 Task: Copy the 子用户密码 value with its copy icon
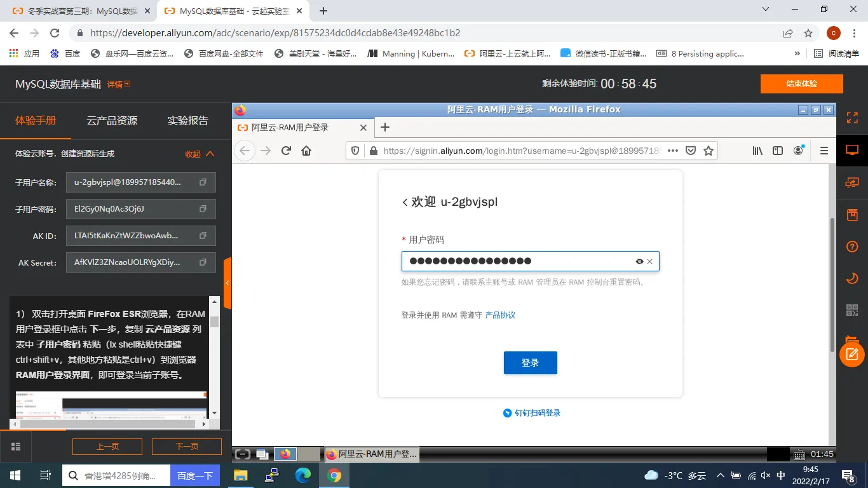[x=203, y=209]
